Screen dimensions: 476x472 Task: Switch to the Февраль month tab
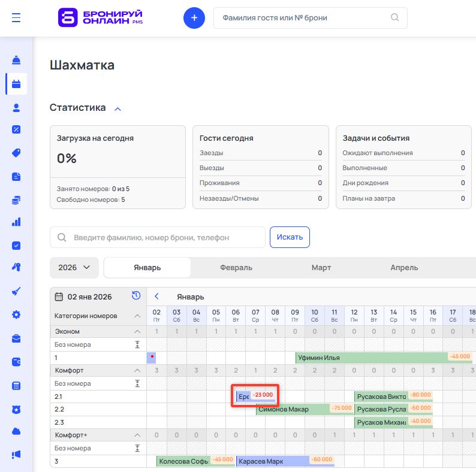(236, 267)
